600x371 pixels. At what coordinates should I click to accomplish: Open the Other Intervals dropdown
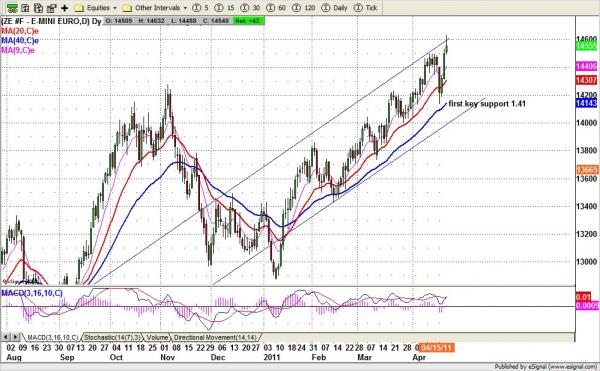click(x=161, y=8)
